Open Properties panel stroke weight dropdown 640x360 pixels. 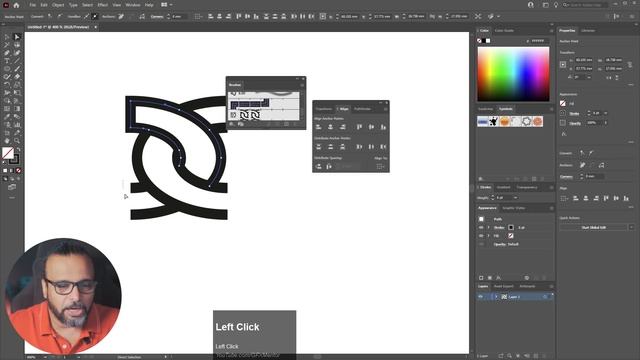click(606, 113)
